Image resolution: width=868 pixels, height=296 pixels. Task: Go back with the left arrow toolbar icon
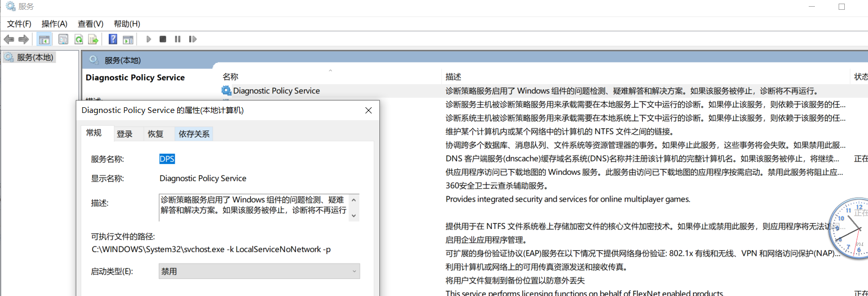click(x=9, y=39)
